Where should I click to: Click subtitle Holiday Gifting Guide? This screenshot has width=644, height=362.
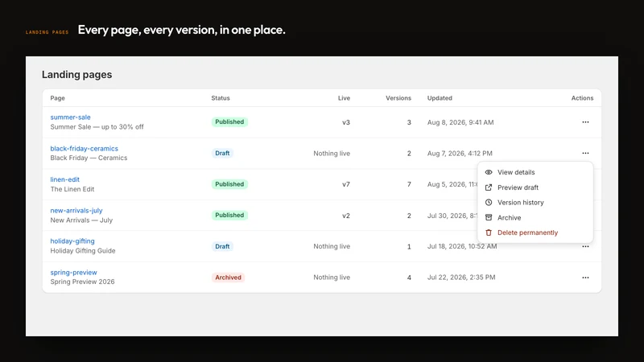click(x=83, y=251)
